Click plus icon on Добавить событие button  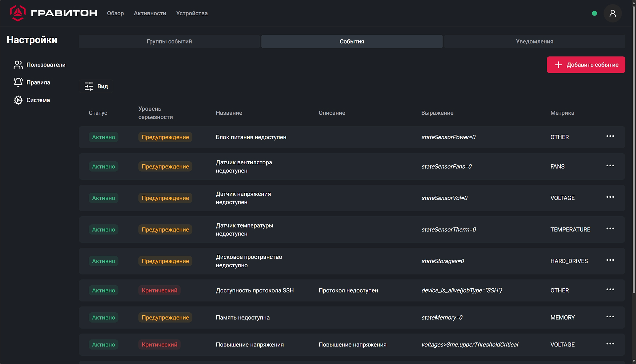pyautogui.click(x=558, y=65)
